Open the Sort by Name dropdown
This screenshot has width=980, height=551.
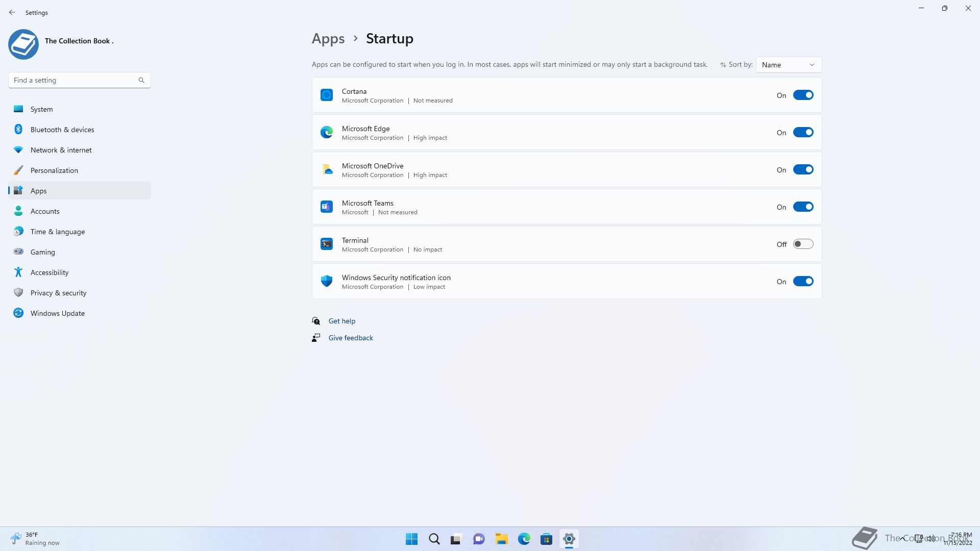[788, 65]
